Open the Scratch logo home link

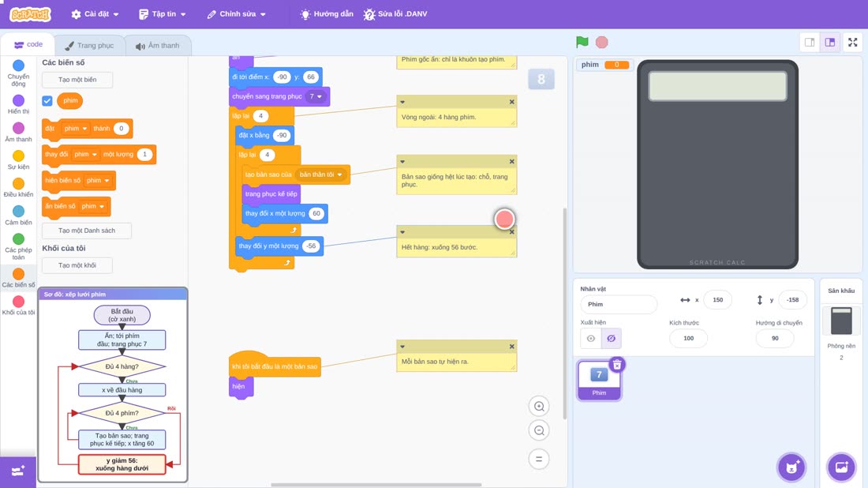pos(31,14)
